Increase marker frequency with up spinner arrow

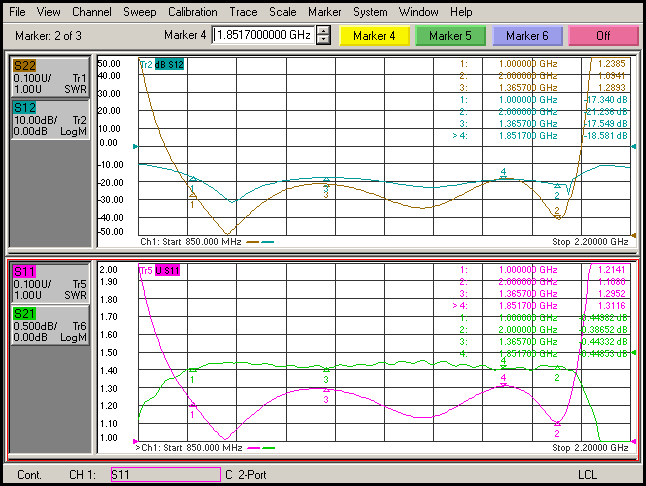pos(323,31)
